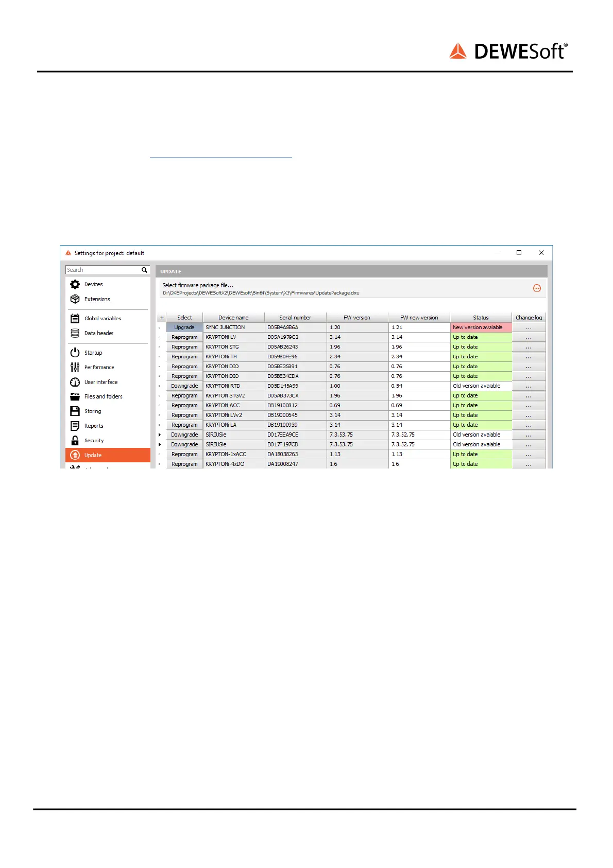Select the User interface icon
The height and width of the screenshot is (868, 613).
[75, 382]
